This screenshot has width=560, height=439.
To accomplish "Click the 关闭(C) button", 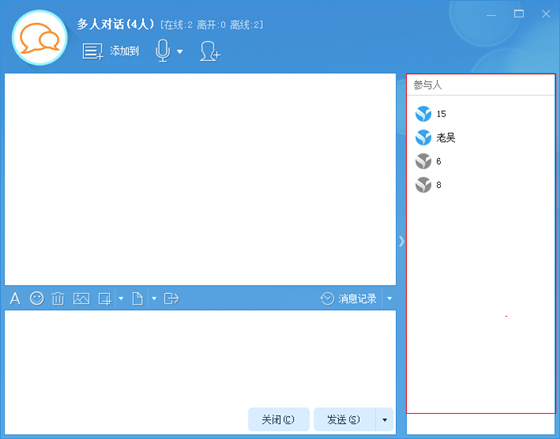I will pyautogui.click(x=279, y=420).
